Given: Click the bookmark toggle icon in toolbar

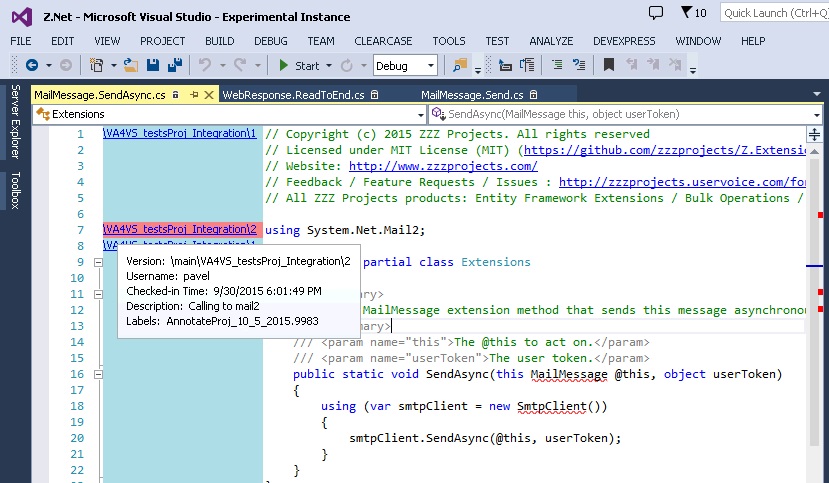Looking at the screenshot, I should (x=608, y=65).
